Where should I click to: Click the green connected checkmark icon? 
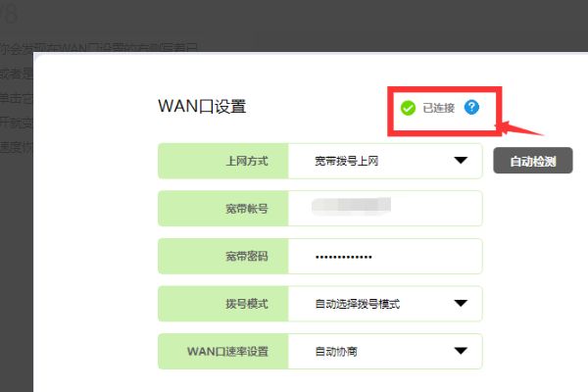[408, 108]
